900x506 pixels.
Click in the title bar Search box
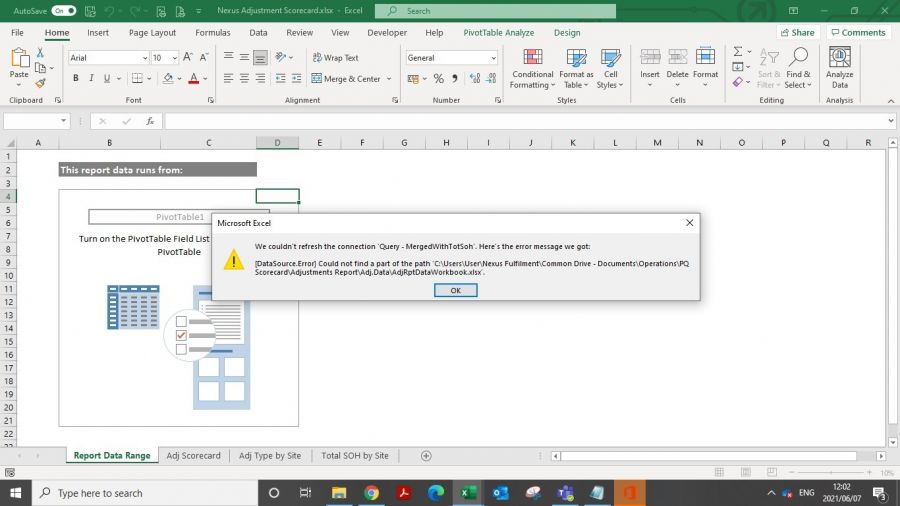(495, 11)
